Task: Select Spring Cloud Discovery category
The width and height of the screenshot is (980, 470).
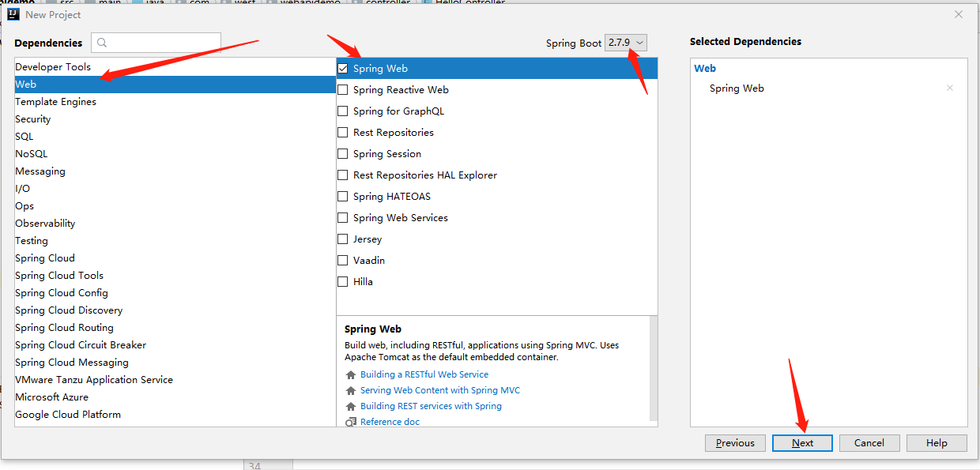Action: (x=175, y=310)
